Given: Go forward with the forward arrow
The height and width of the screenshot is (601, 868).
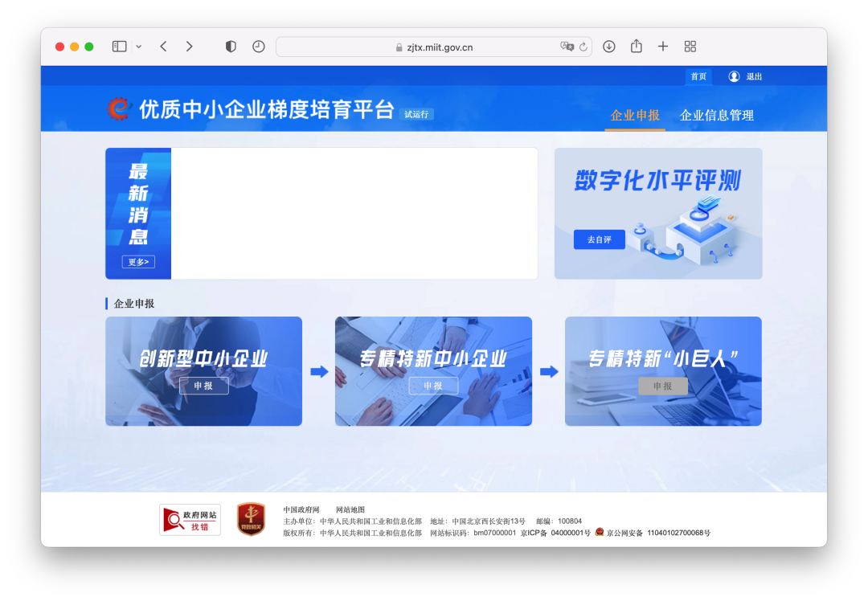Looking at the screenshot, I should [x=190, y=47].
